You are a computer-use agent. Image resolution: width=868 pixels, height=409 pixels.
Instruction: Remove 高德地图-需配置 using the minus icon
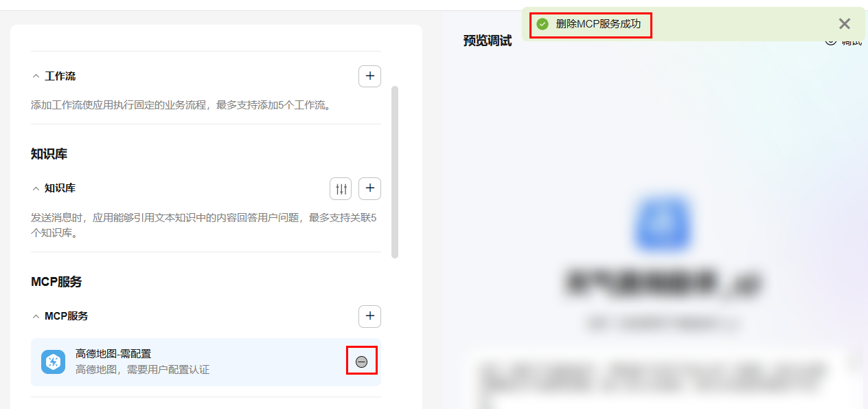pos(361,362)
